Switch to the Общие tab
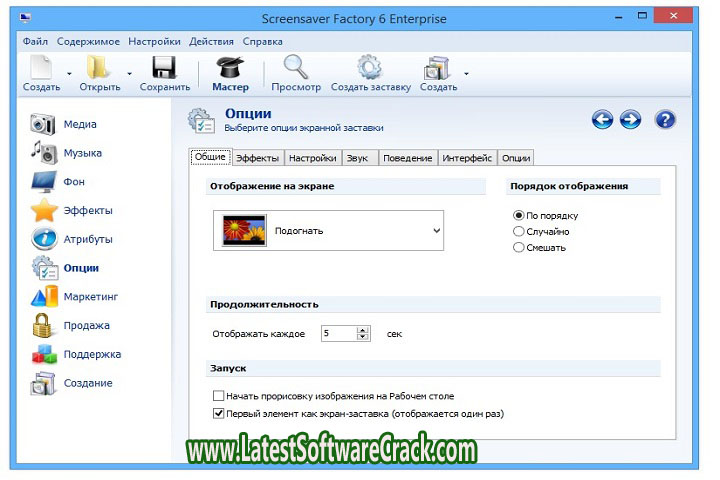This screenshot has width=720, height=480. 210,157
